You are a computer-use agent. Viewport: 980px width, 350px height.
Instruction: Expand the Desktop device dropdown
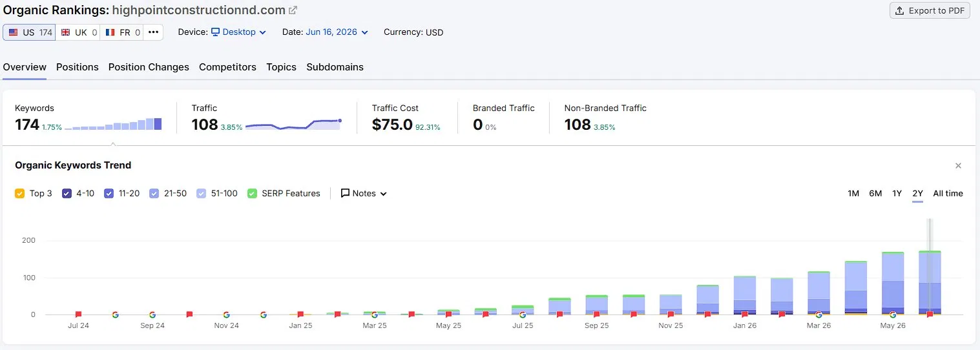tap(238, 32)
